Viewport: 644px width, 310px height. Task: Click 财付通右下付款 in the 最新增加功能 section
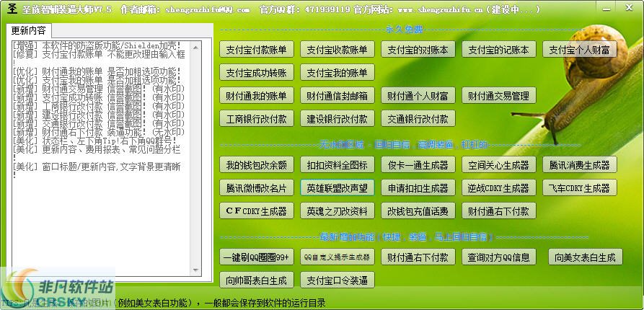[x=418, y=257]
